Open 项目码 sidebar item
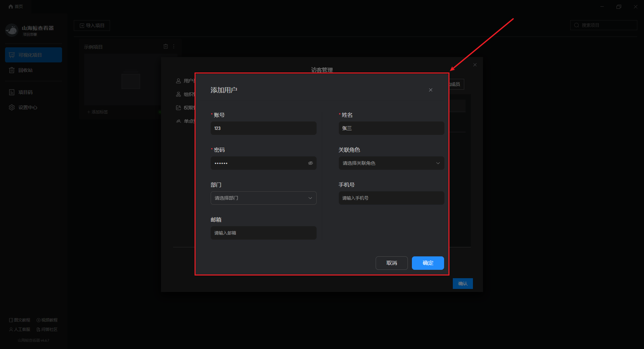 click(x=25, y=92)
